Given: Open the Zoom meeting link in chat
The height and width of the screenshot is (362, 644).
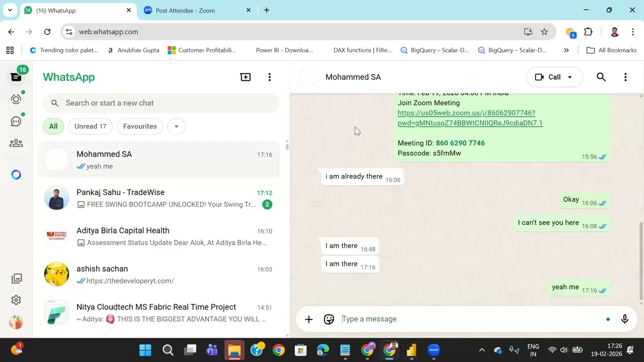Looking at the screenshot, I should click(470, 118).
